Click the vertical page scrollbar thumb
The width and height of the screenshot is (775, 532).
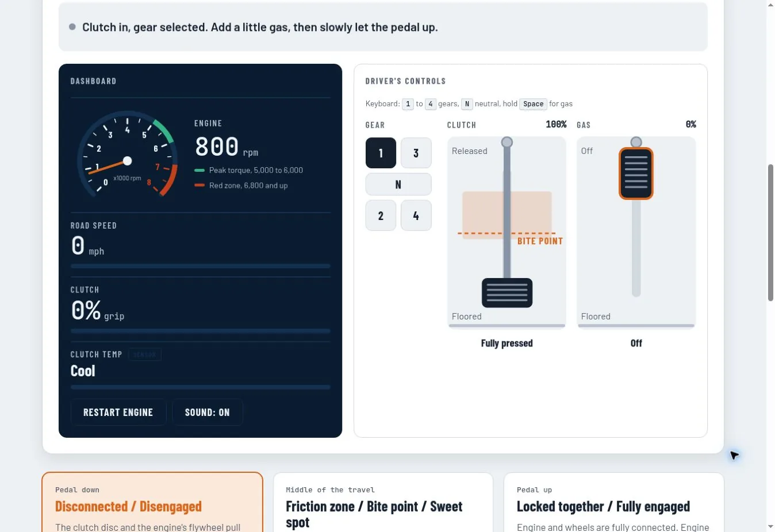pos(770,233)
